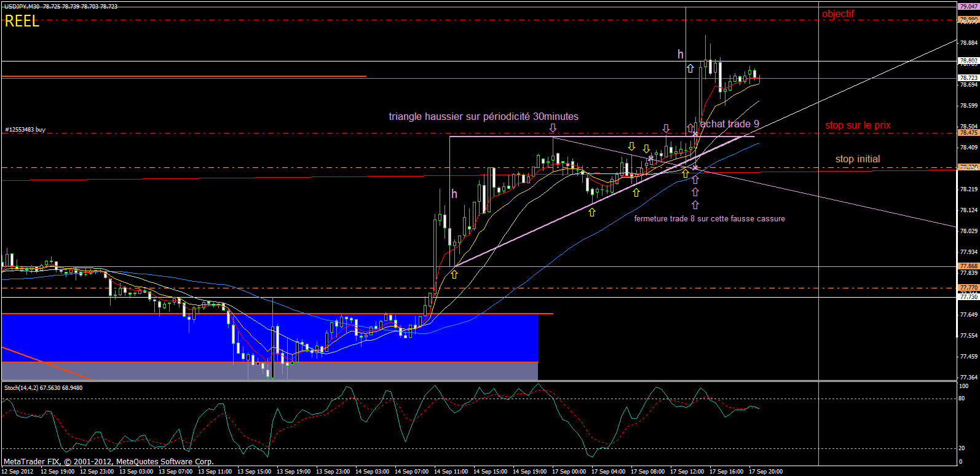
Task: Click the 14 Sep 03:00 time label
Action: click(372, 472)
